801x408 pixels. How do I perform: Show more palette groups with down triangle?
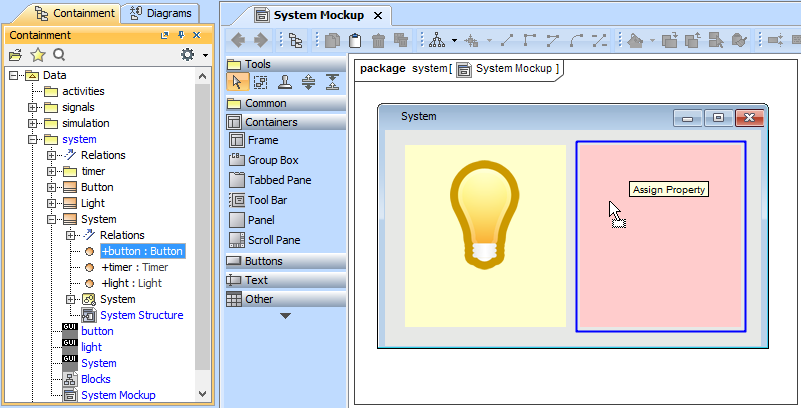[x=286, y=316]
